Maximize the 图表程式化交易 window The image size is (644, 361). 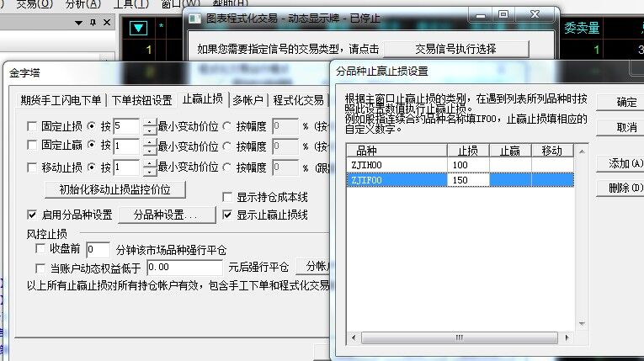[x=503, y=14]
